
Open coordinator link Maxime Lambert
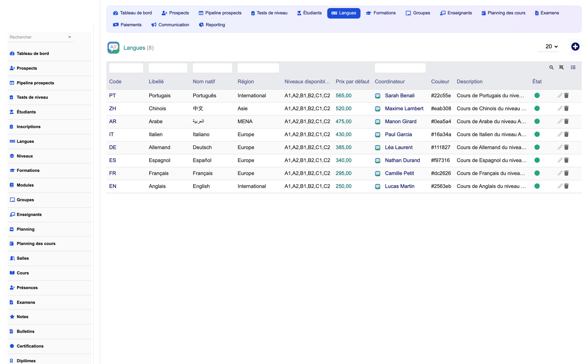point(404,108)
